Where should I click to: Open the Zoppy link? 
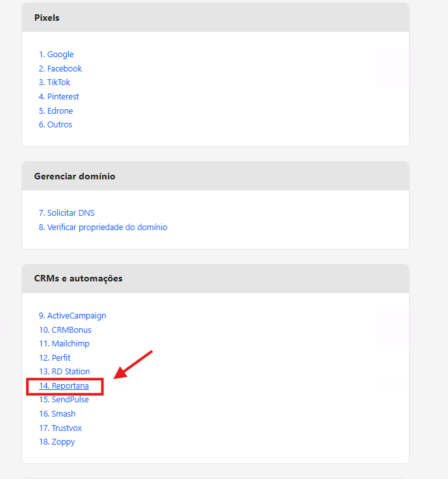(x=57, y=442)
